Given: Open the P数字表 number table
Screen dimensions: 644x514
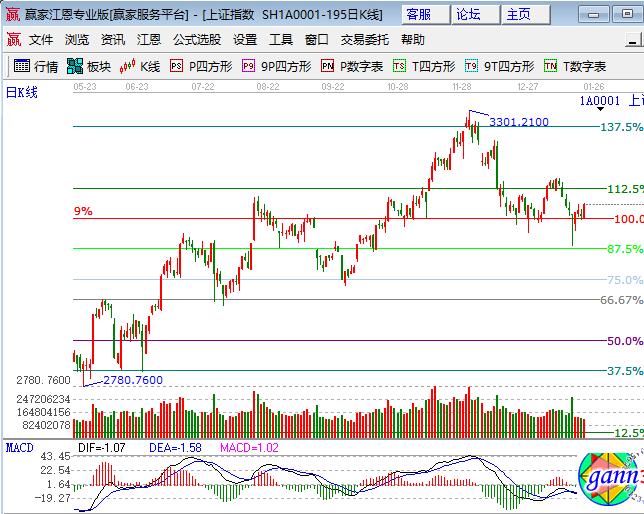Looking at the screenshot, I should click(x=352, y=67).
